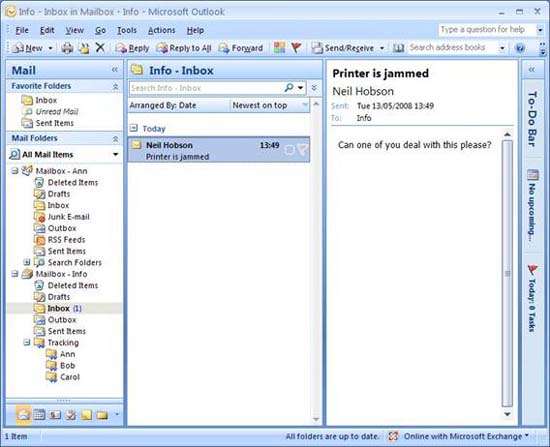
Task: Click the magnifier search icon
Action: (x=289, y=88)
